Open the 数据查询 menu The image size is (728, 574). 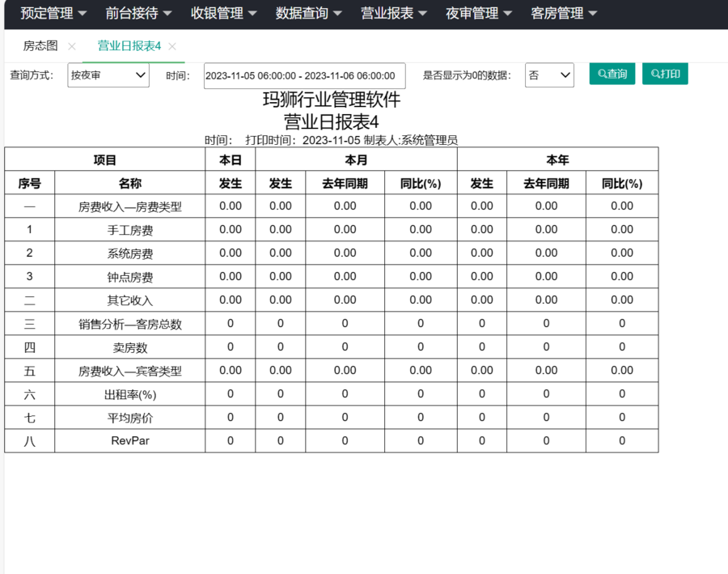[308, 13]
